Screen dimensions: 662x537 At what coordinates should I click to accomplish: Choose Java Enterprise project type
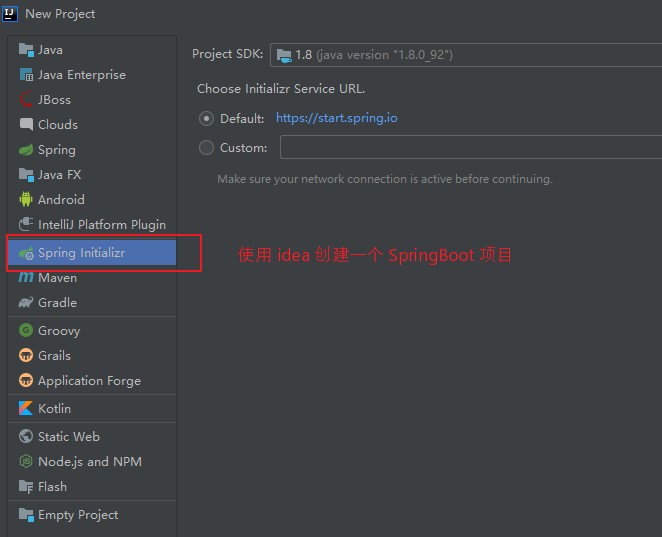(x=81, y=75)
